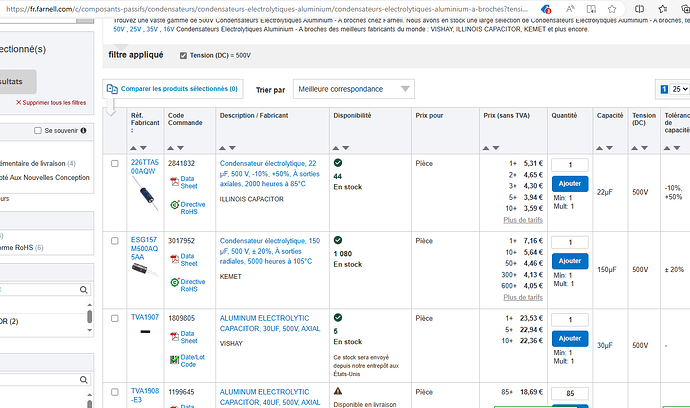Open the 50V related link
This screenshot has height=408, width=690.
[119, 29]
